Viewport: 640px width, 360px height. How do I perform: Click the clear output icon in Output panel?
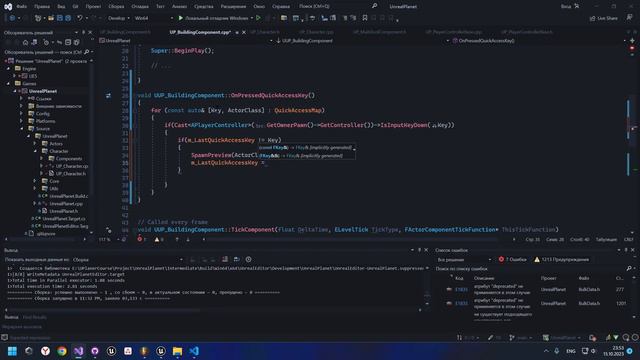(225, 259)
